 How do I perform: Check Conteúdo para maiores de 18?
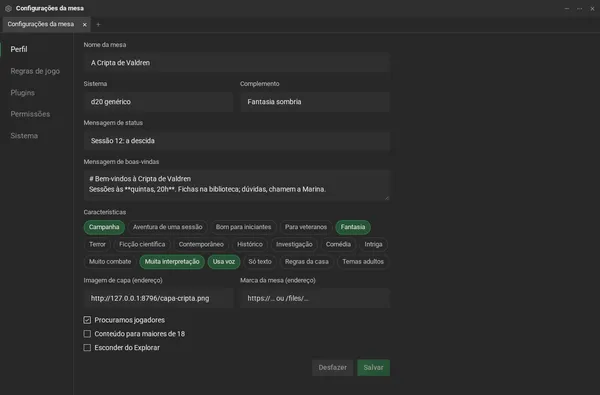click(x=87, y=334)
